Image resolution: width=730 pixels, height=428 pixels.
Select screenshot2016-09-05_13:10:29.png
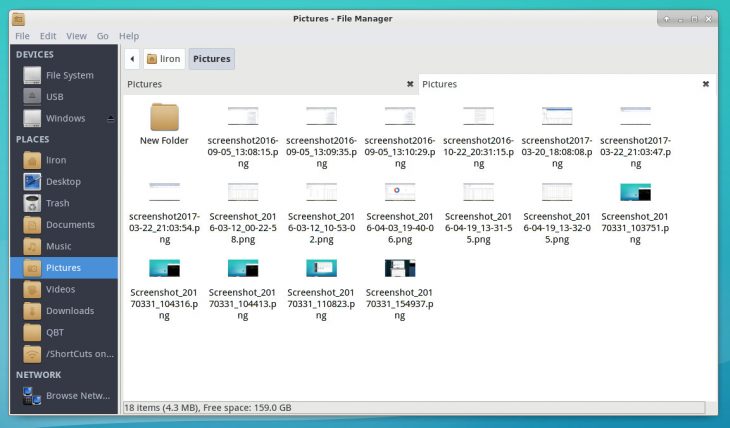400,137
